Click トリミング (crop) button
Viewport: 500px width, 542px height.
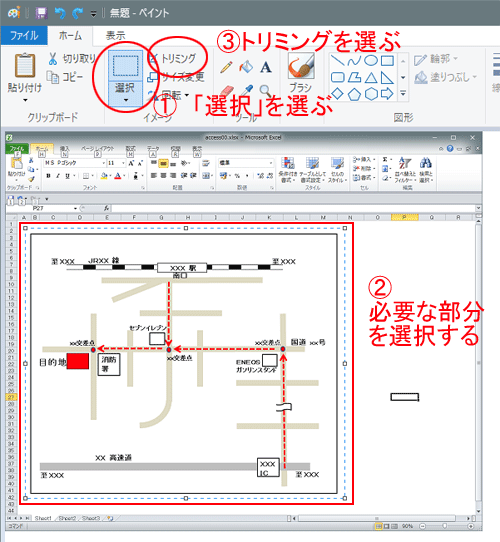click(x=173, y=58)
